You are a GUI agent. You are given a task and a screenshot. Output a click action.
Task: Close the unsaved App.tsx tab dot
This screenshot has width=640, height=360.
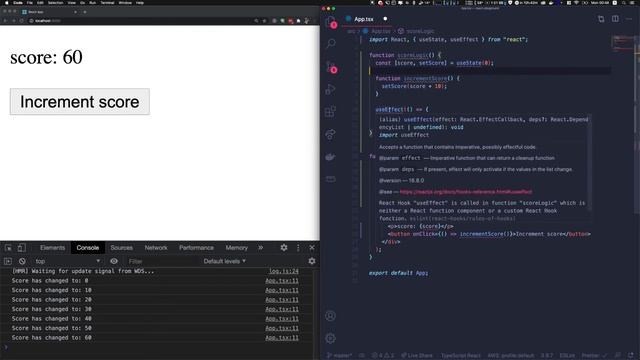pos(385,19)
